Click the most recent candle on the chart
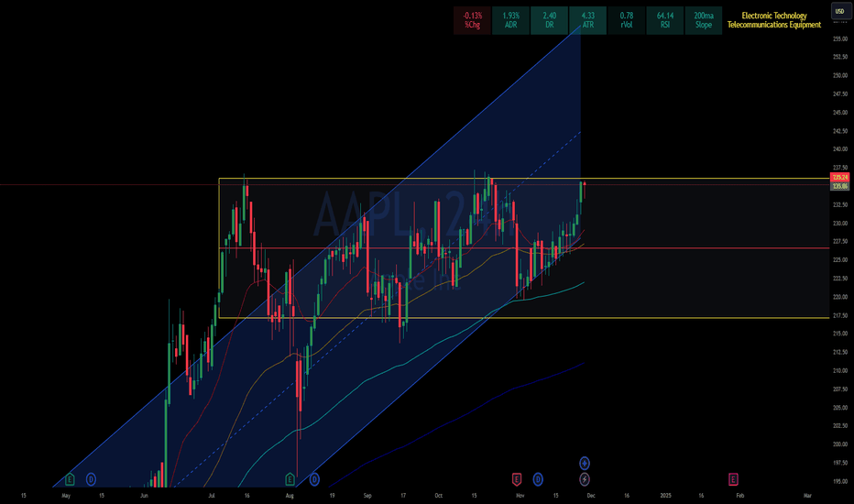This screenshot has width=854, height=504. tap(585, 183)
